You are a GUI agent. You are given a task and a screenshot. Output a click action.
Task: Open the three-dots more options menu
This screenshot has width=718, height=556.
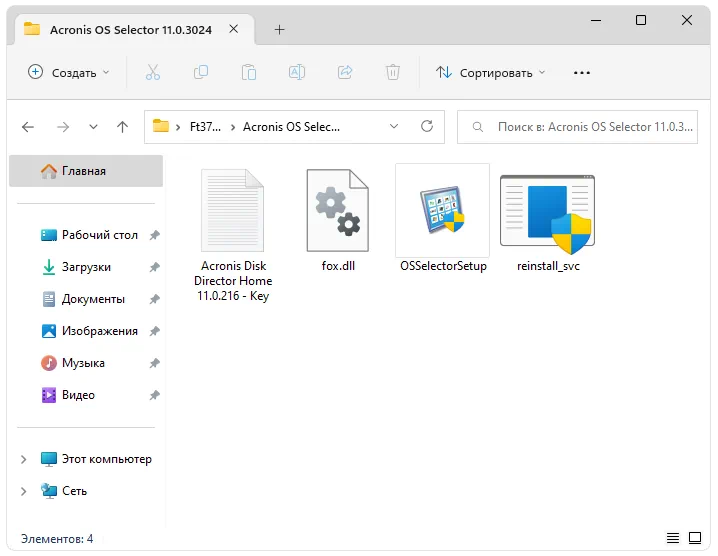click(x=582, y=72)
